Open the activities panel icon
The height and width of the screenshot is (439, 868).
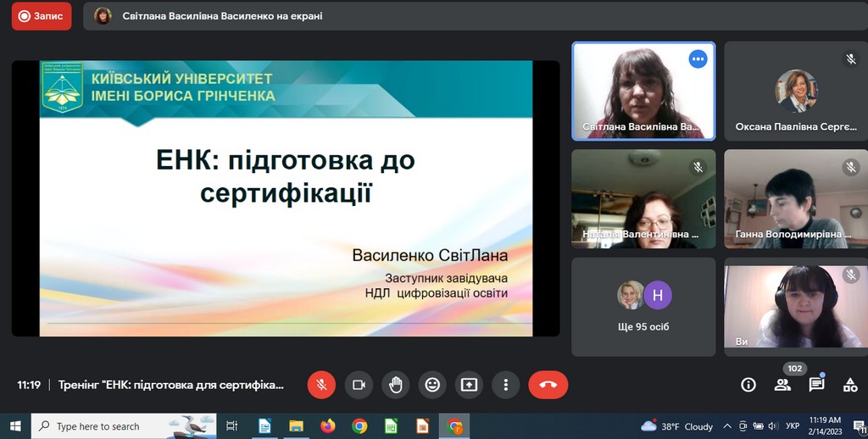(x=850, y=385)
